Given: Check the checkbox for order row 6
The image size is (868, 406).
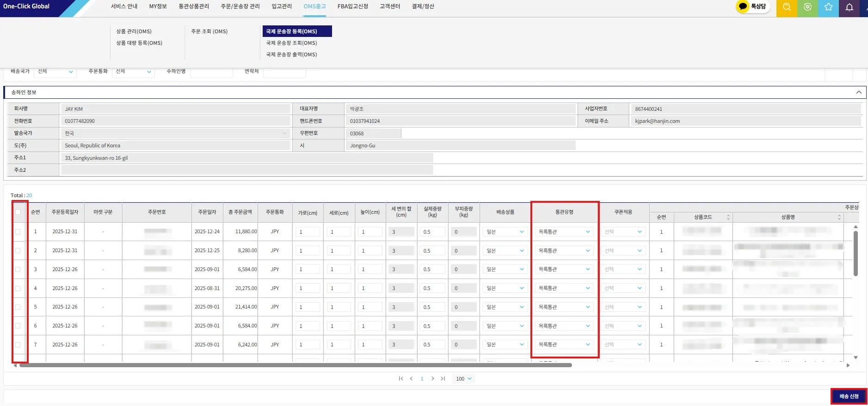Looking at the screenshot, I should pyautogui.click(x=18, y=326).
